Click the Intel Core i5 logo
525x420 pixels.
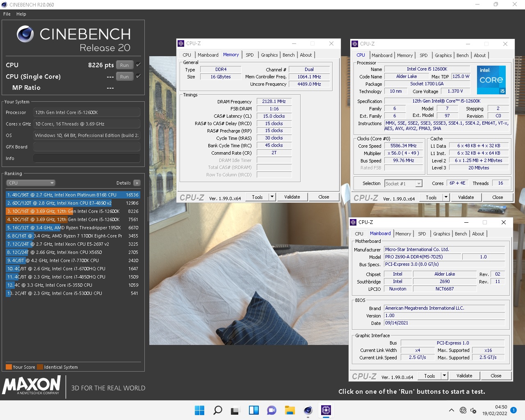pos(491,80)
